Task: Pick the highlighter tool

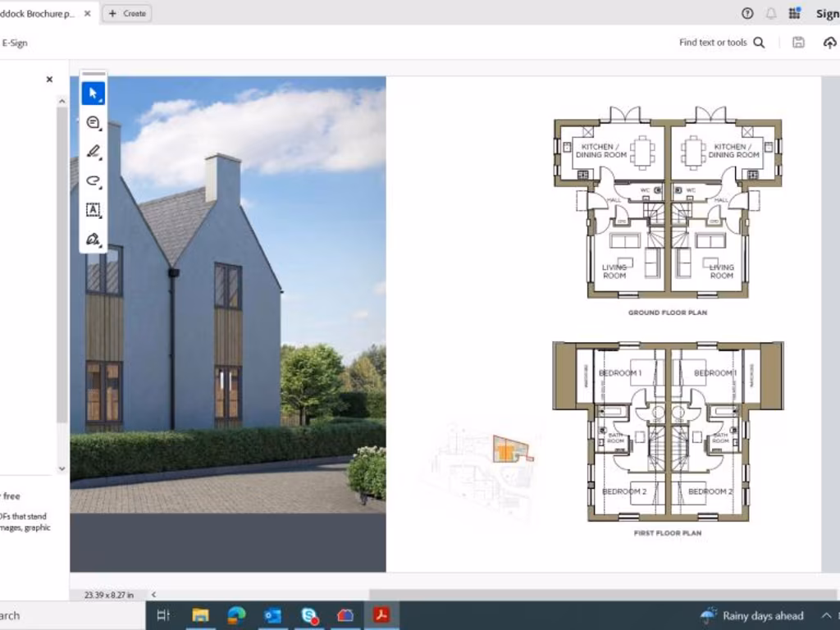Action: pos(93,152)
